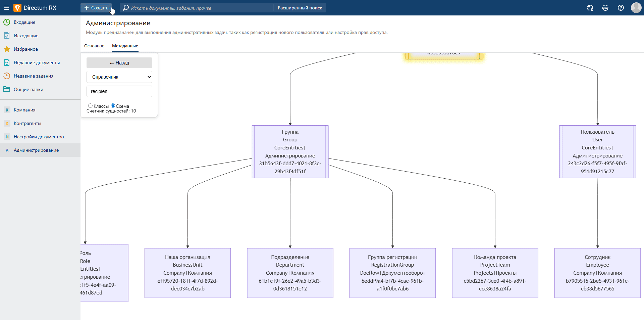Click the Shared folders icon
The height and width of the screenshot is (320, 644).
(7, 89)
